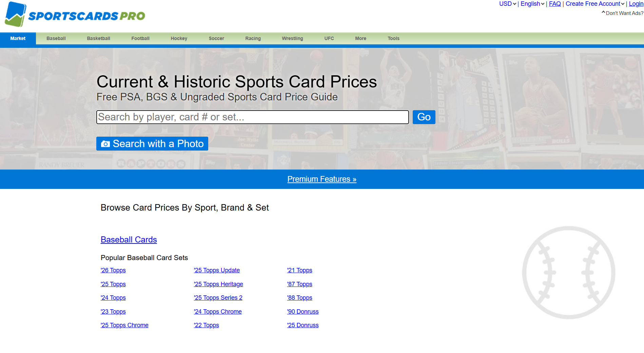
Task: Open the FAQ link
Action: (555, 4)
